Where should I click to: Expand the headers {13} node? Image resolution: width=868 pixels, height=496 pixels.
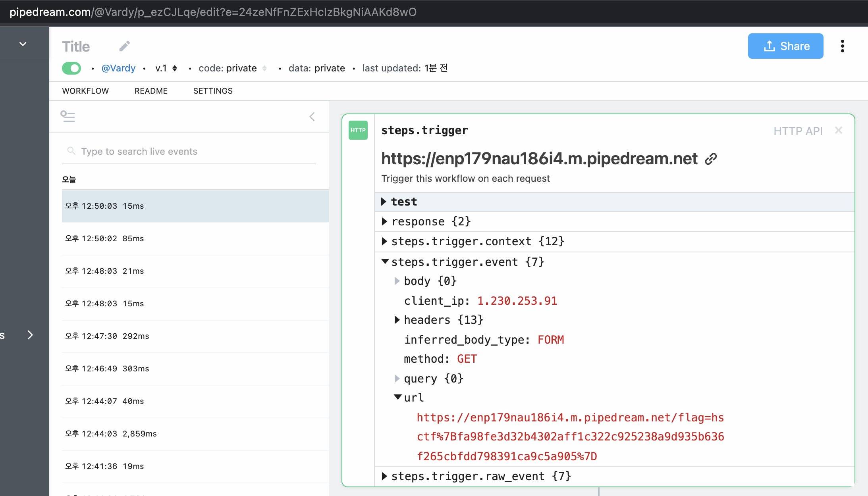click(x=397, y=320)
